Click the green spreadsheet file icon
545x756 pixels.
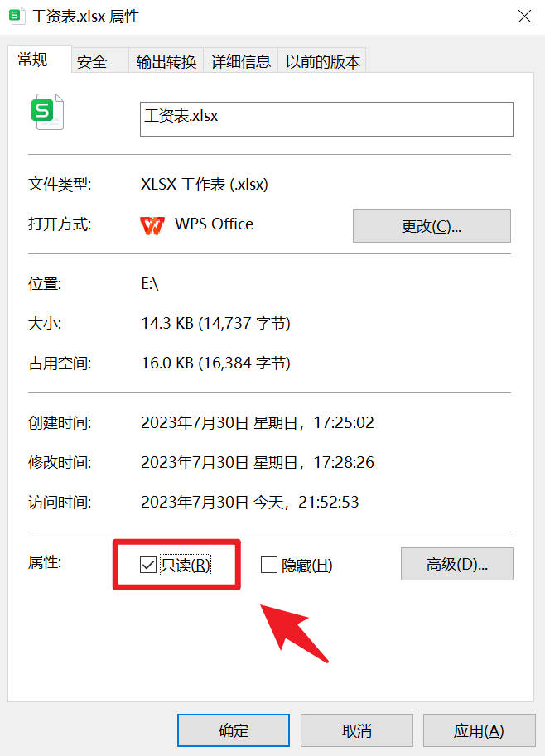(x=47, y=112)
